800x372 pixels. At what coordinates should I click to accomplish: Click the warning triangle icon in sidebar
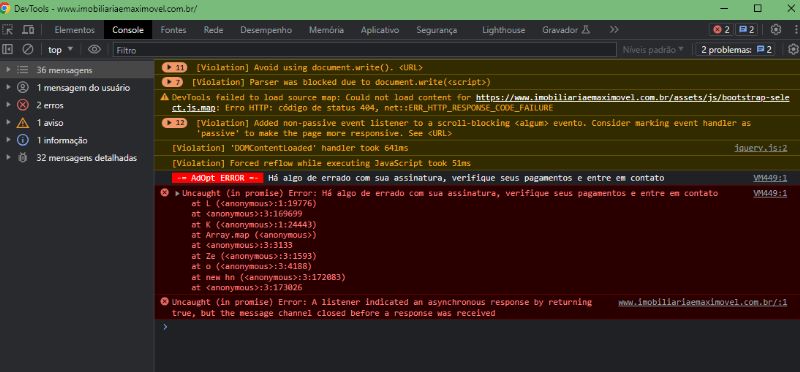(23, 123)
